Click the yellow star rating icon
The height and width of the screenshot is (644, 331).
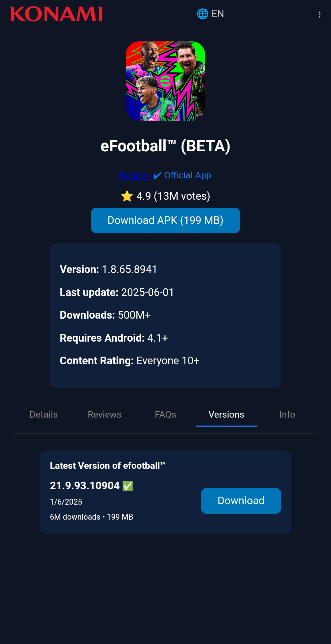click(x=127, y=196)
